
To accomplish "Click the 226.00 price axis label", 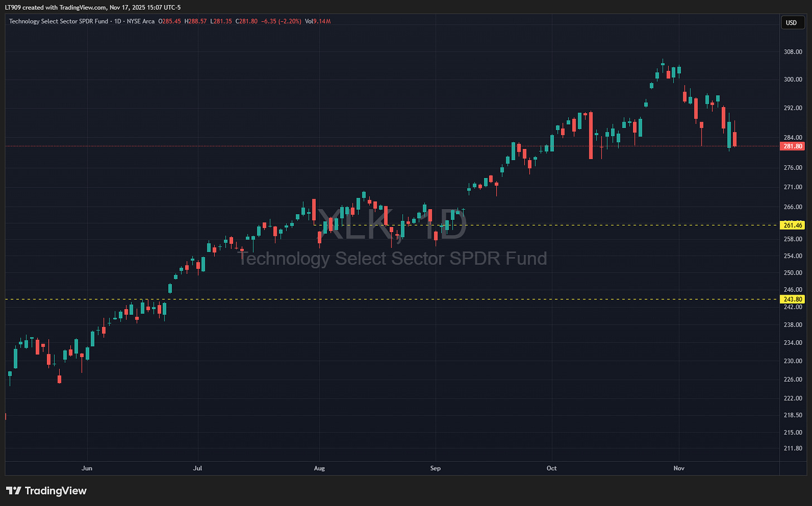I will [x=793, y=379].
